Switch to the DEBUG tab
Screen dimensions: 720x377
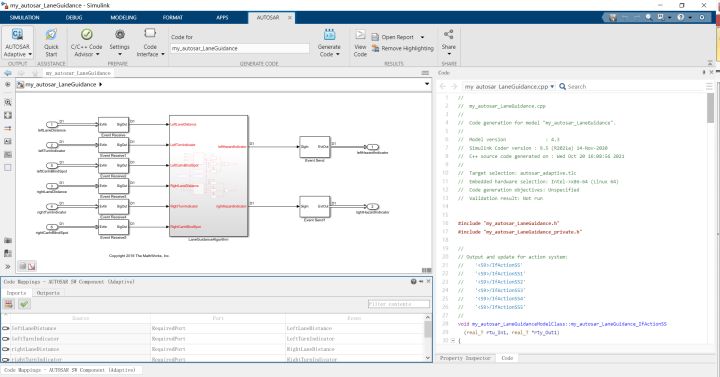(74, 17)
